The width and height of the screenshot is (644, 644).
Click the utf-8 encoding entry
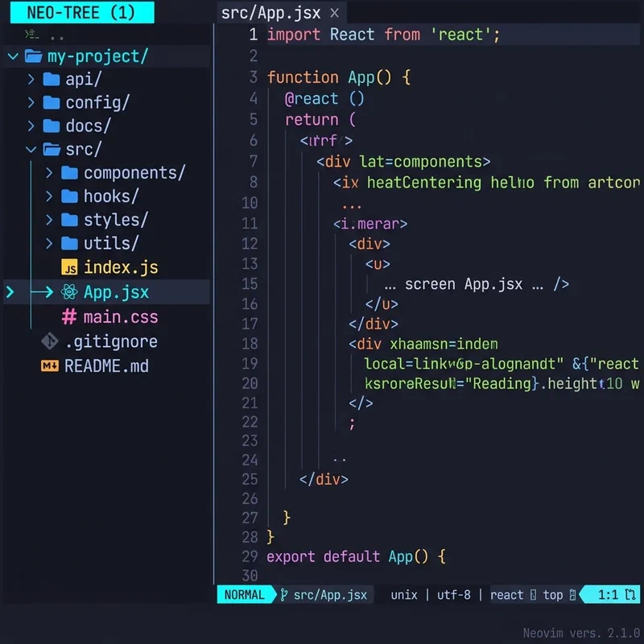(454, 595)
